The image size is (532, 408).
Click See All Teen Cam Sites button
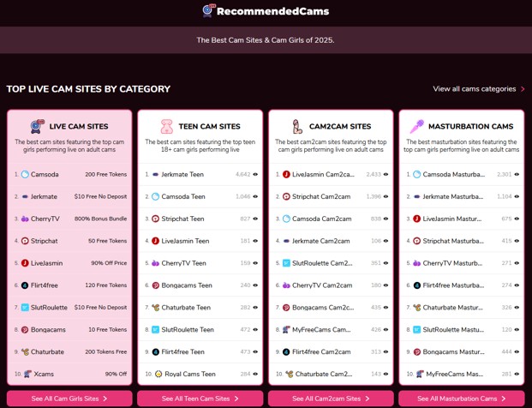coord(200,399)
